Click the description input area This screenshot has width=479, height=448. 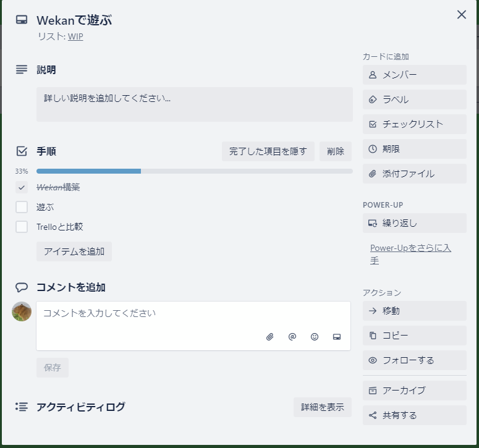pos(195,104)
